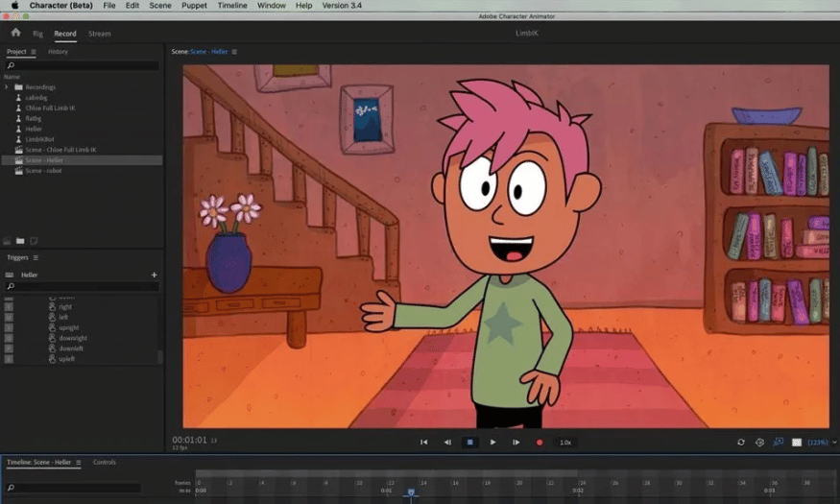Expand the Recordings folder

(x=7, y=86)
